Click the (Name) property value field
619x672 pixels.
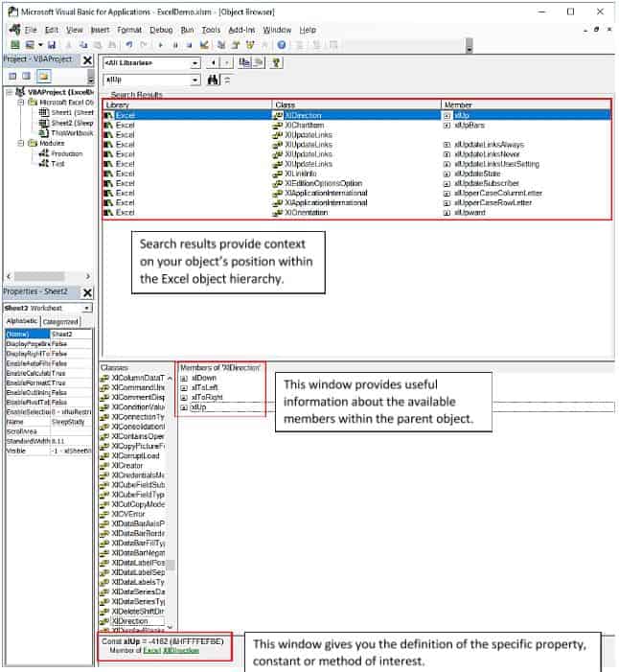pos(71,334)
